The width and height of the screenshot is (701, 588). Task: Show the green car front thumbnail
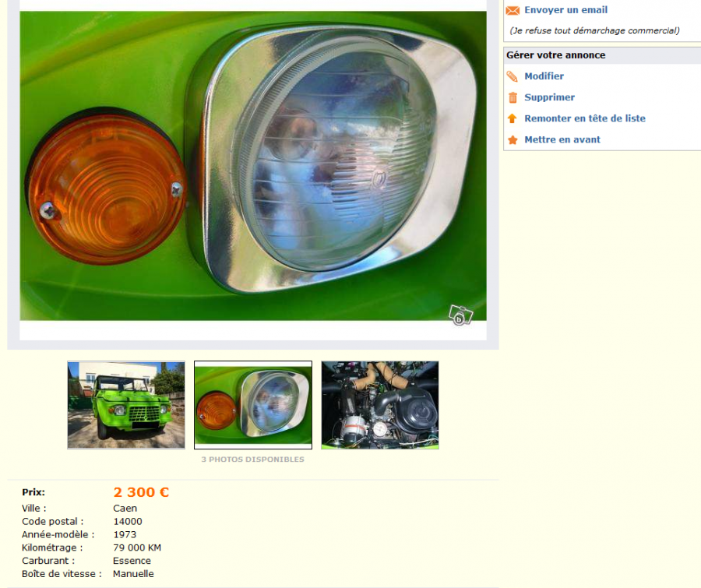tap(126, 405)
